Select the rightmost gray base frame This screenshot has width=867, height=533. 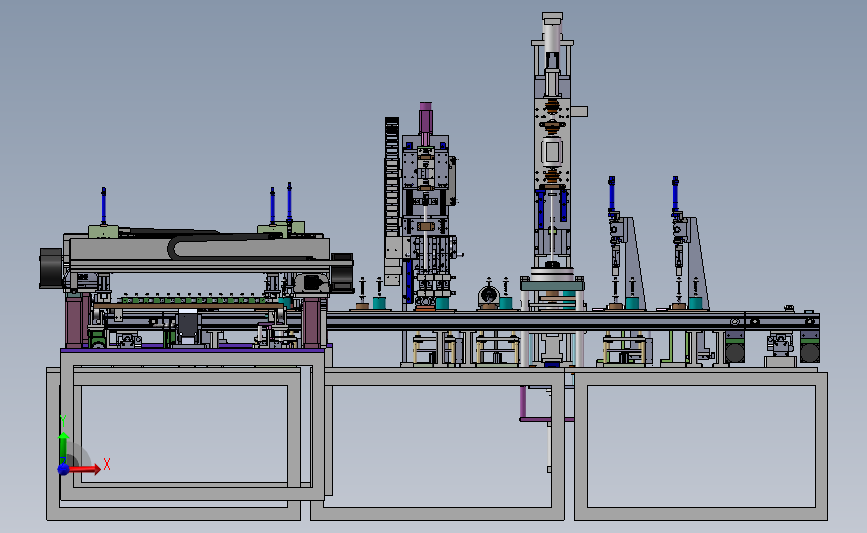pyautogui.click(x=701, y=446)
